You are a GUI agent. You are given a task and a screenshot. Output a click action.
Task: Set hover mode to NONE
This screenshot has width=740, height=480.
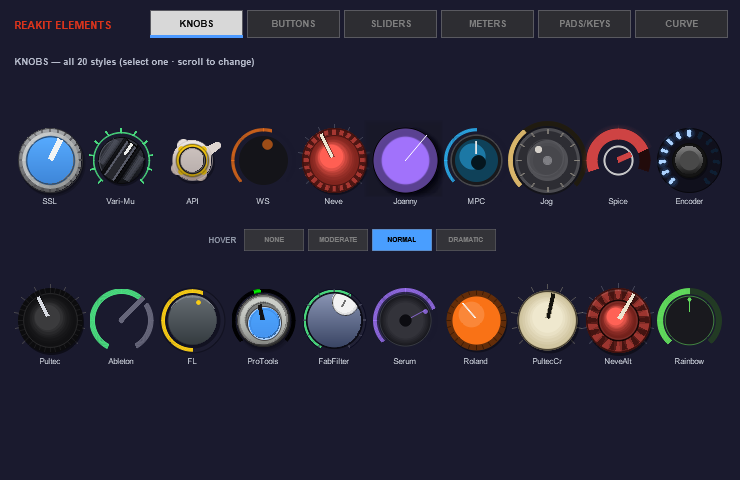pyautogui.click(x=274, y=240)
